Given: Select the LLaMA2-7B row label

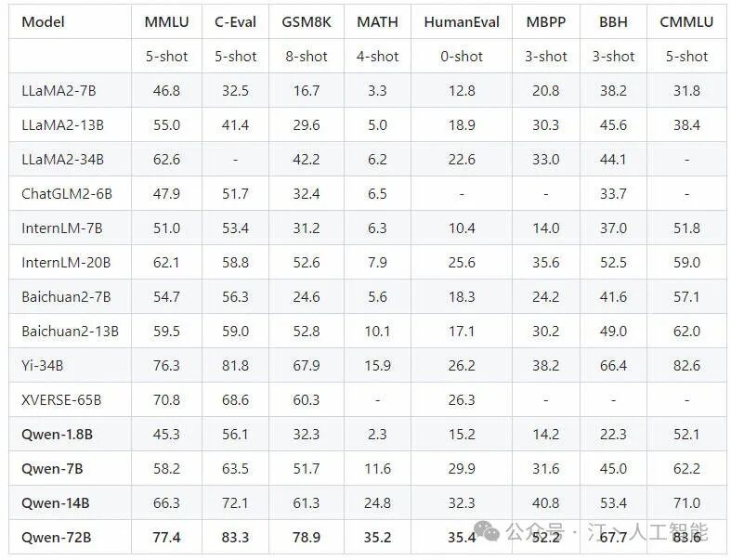Looking at the screenshot, I should [62, 90].
